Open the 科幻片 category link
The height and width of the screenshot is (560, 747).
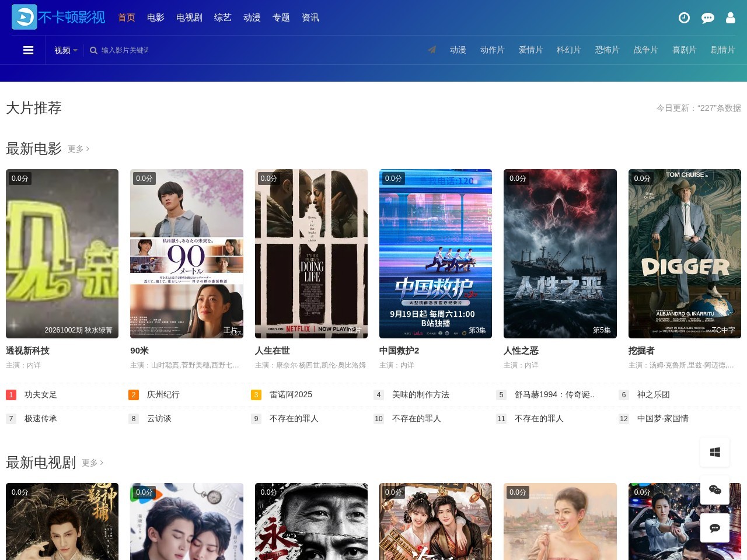point(568,50)
